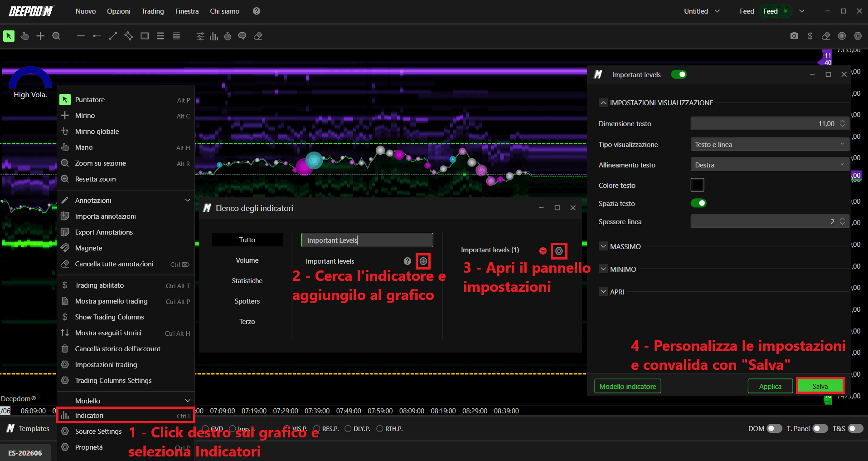Viewport: 868px width, 461px height.
Task: Expand the Modello submenu
Action: tap(126, 401)
